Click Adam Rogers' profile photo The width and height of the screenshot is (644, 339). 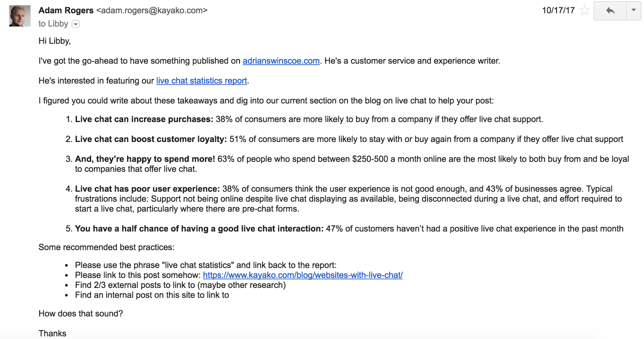coord(20,16)
